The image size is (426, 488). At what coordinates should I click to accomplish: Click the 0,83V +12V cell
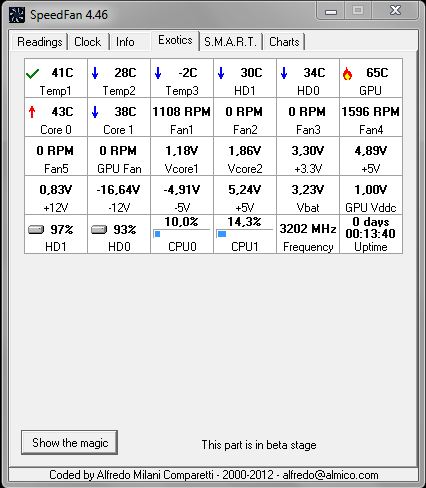click(x=56, y=195)
